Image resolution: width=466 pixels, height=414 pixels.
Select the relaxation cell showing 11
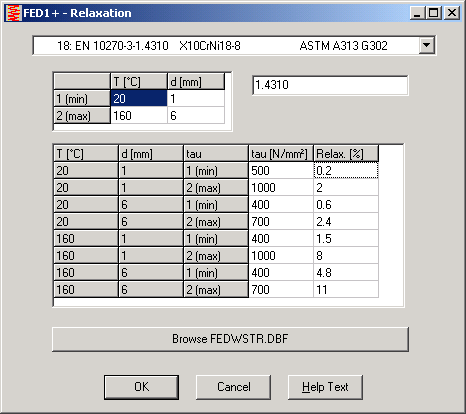coord(346,289)
